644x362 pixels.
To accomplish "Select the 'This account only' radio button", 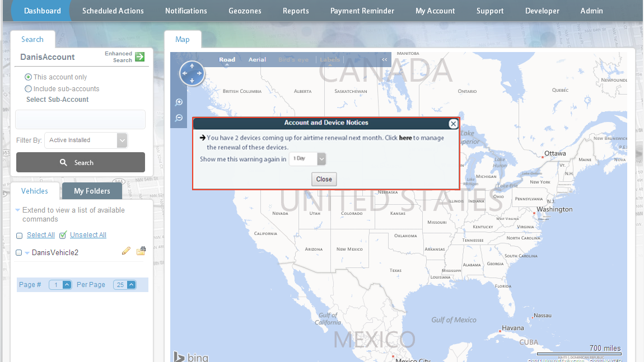I will [x=28, y=77].
